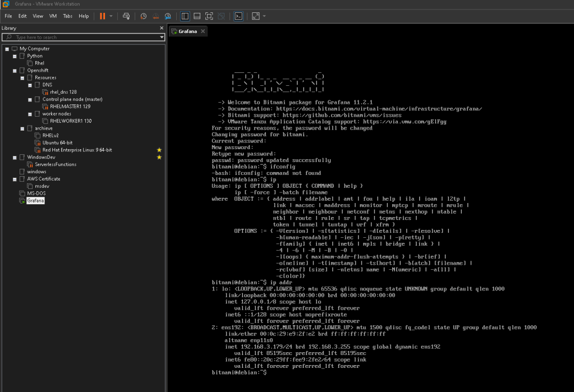This screenshot has width=574, height=392.
Task: Toggle the thumbnail bar view icon
Action: click(197, 16)
